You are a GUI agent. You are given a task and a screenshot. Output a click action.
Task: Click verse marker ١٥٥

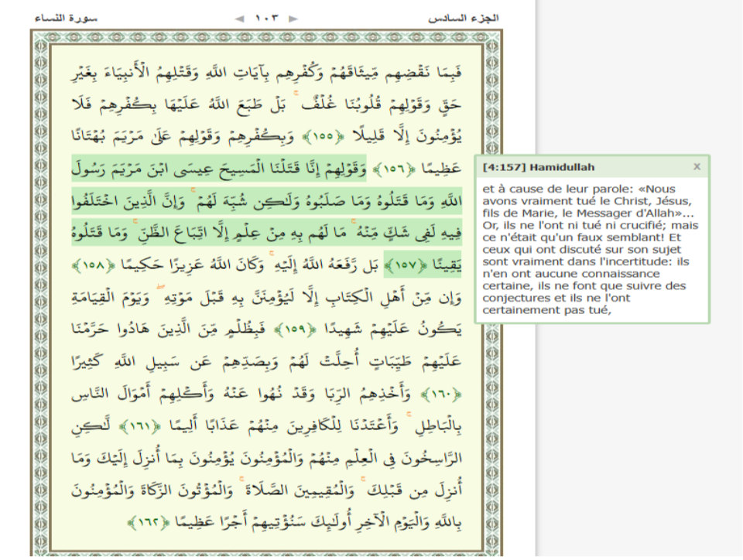(324, 137)
